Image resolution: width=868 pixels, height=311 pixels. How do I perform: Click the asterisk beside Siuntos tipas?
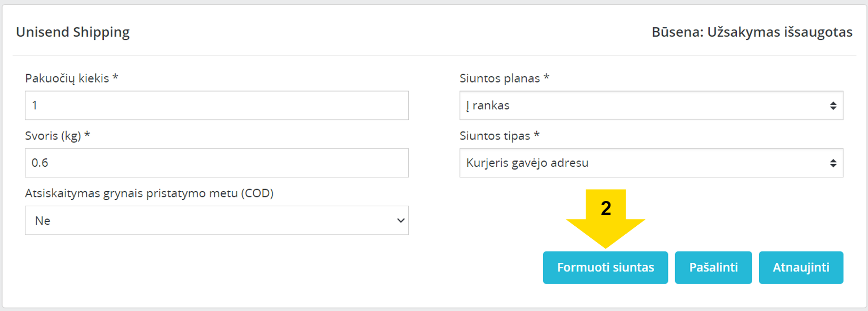(536, 135)
